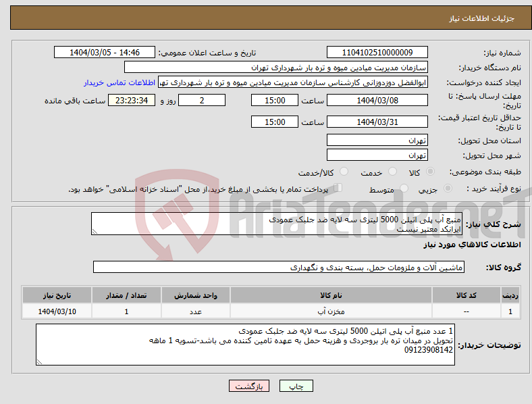Viewport: 532px width, 404px height.
Task: Click the unit cell عدد in table
Action: (196, 311)
